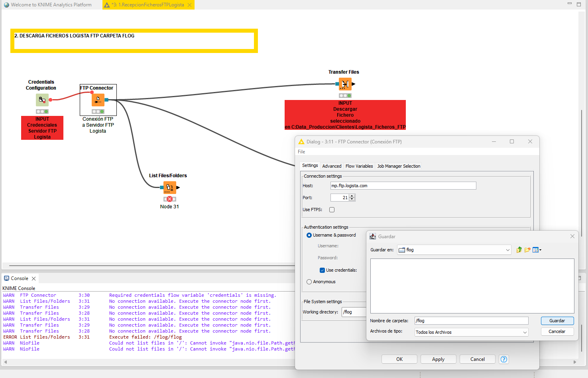Enable the Use FTPS checkbox
This screenshot has width=588, height=378.
click(332, 210)
